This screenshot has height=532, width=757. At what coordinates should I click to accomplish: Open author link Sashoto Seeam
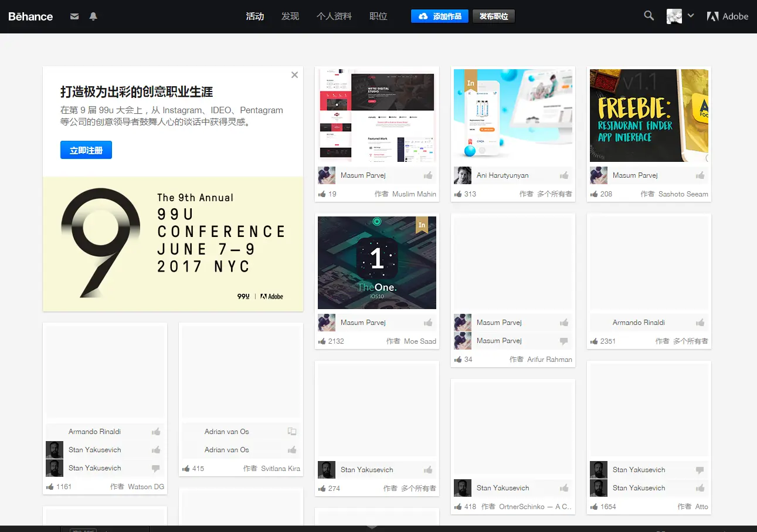pos(683,194)
